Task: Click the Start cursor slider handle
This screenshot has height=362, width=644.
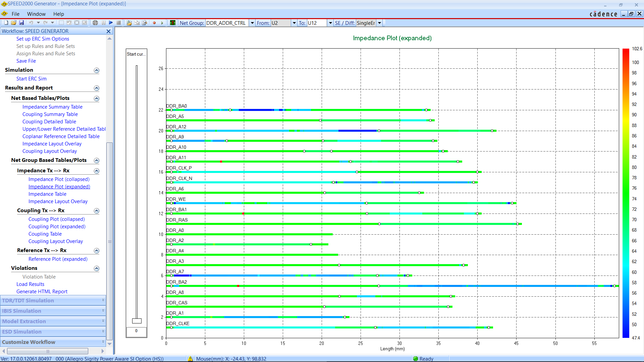Action: click(137, 321)
